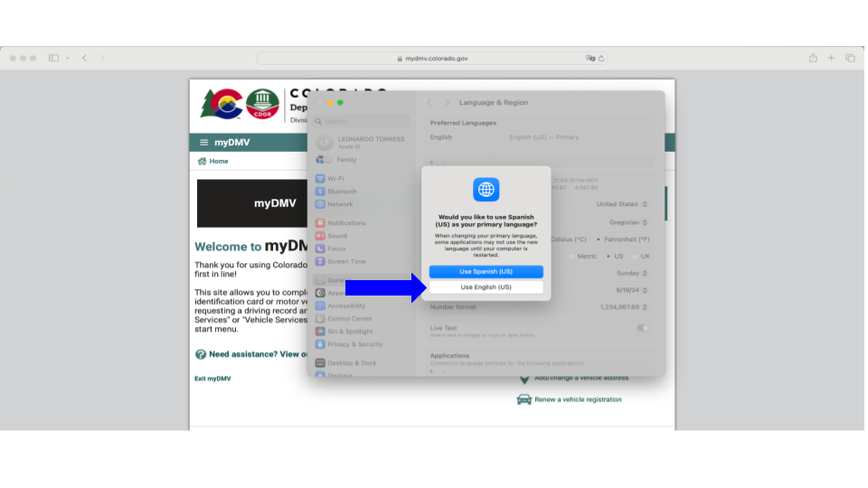Open Family in Settings sidebar
Viewport: 868px width, 488px height.
[x=336, y=160]
